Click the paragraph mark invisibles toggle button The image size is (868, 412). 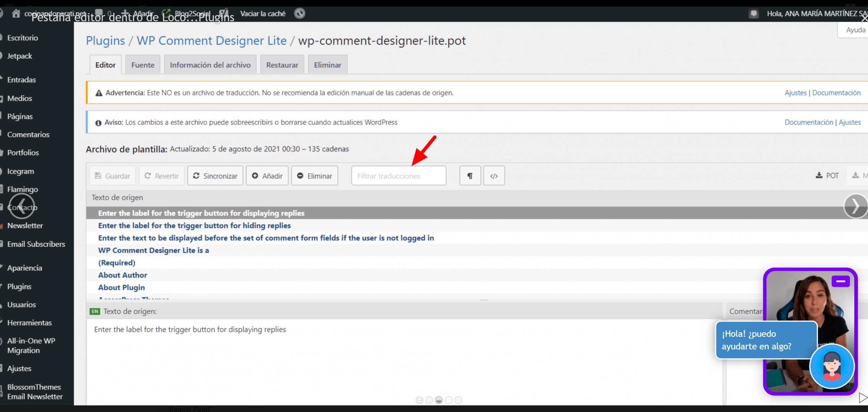[470, 176]
